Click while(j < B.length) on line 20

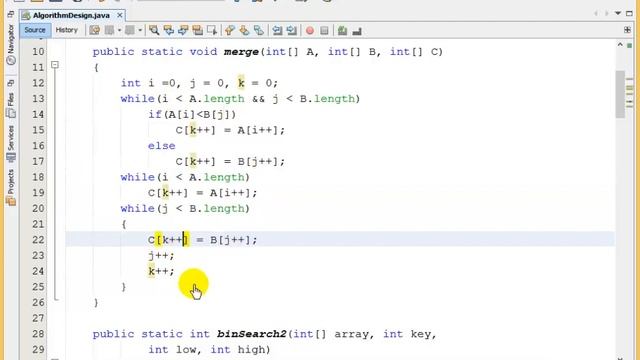click(185, 209)
